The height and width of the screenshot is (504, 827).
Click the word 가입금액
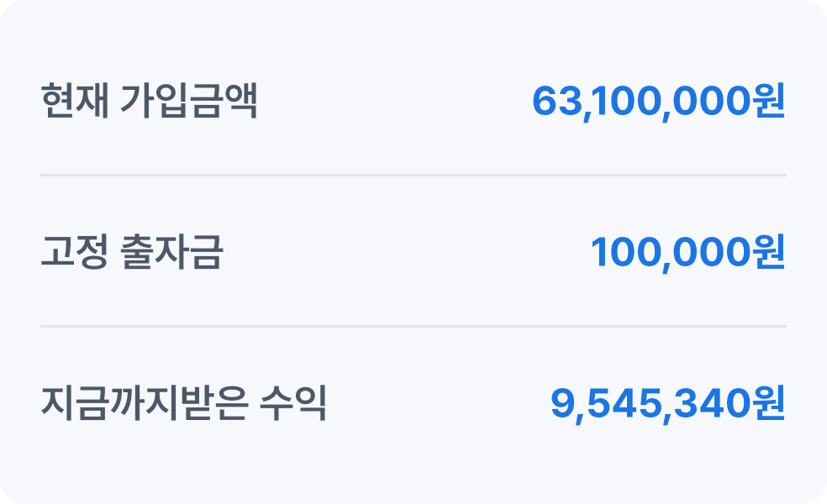coord(189,101)
